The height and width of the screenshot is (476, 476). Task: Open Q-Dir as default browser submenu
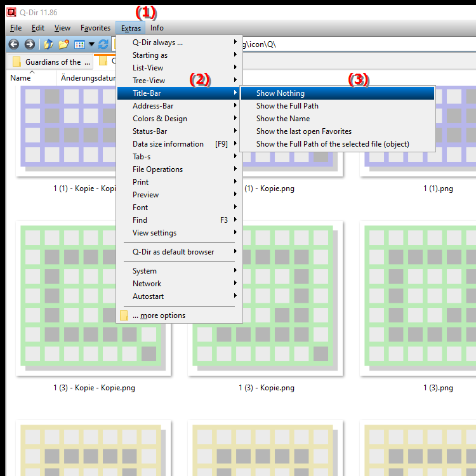click(180, 252)
